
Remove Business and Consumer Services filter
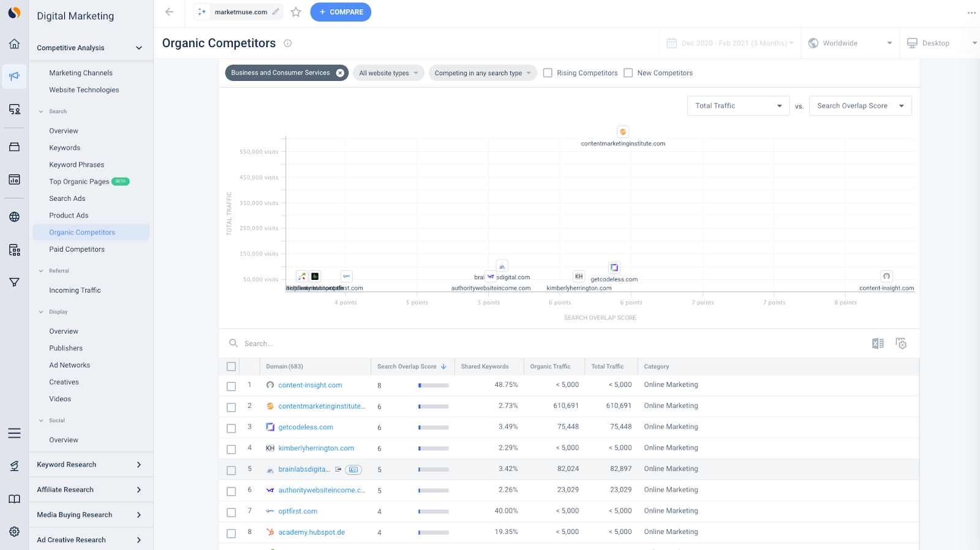tap(340, 73)
